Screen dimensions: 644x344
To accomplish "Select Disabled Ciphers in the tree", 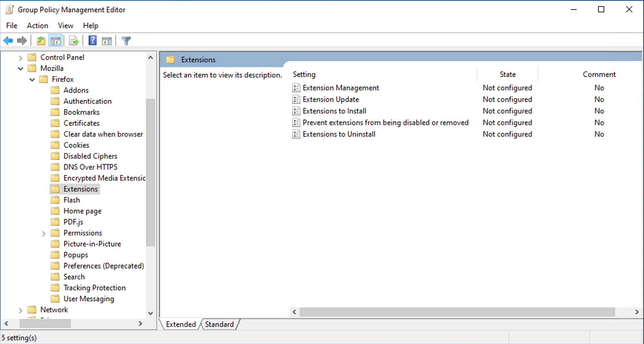I will [x=90, y=156].
